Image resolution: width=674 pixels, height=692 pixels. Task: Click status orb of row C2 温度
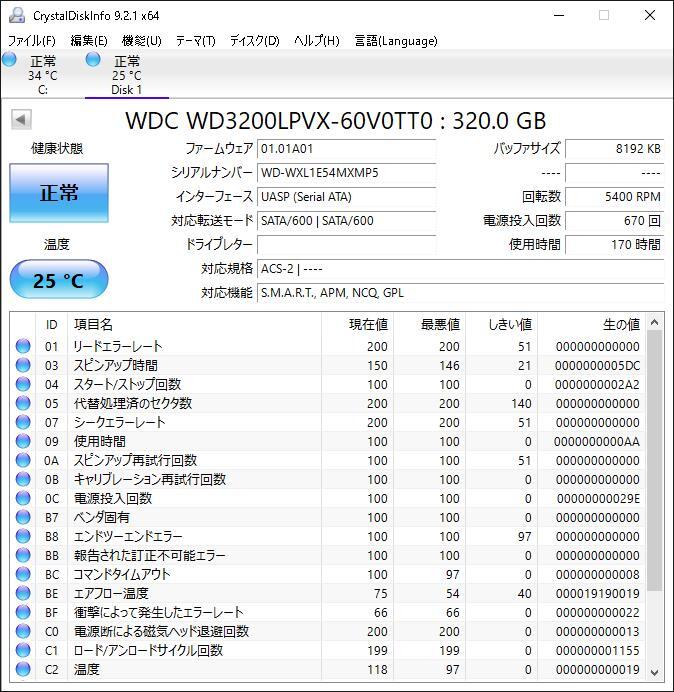point(23,669)
